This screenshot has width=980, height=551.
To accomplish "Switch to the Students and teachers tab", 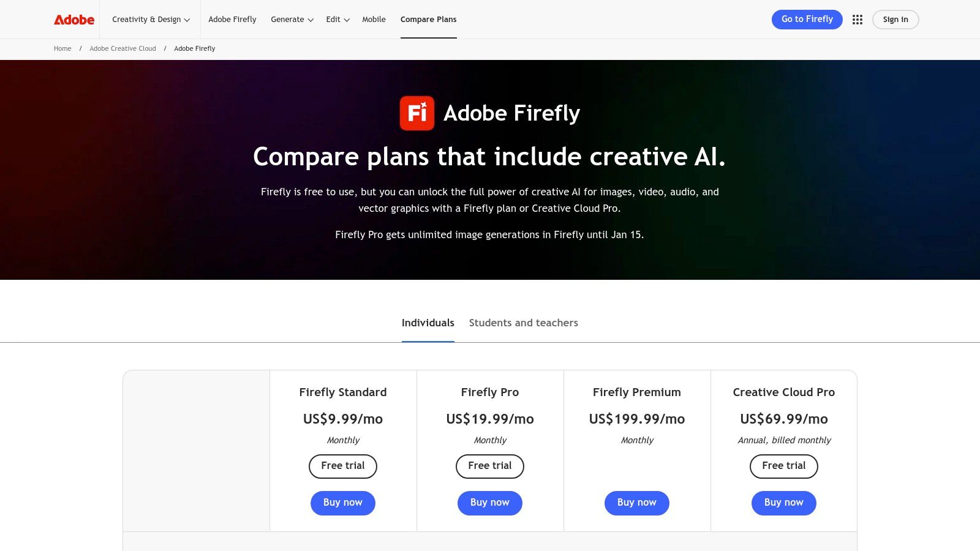I will [523, 323].
